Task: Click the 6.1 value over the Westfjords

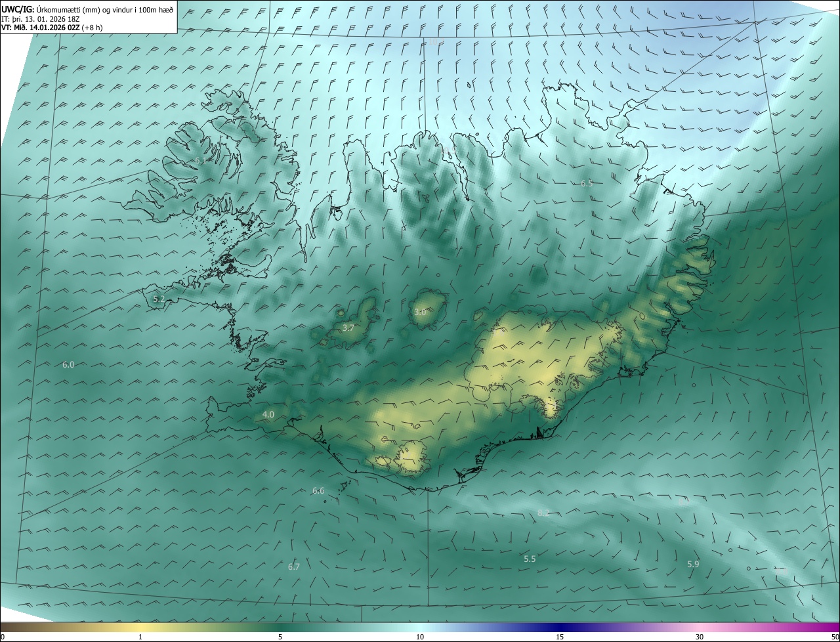Action: click(x=200, y=160)
